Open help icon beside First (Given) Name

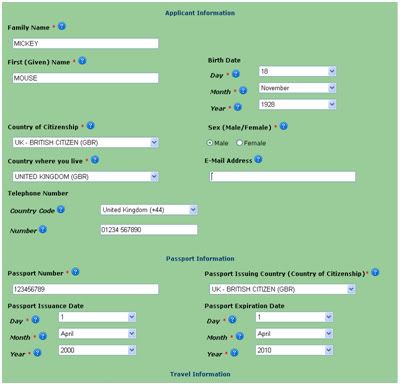[82, 61]
